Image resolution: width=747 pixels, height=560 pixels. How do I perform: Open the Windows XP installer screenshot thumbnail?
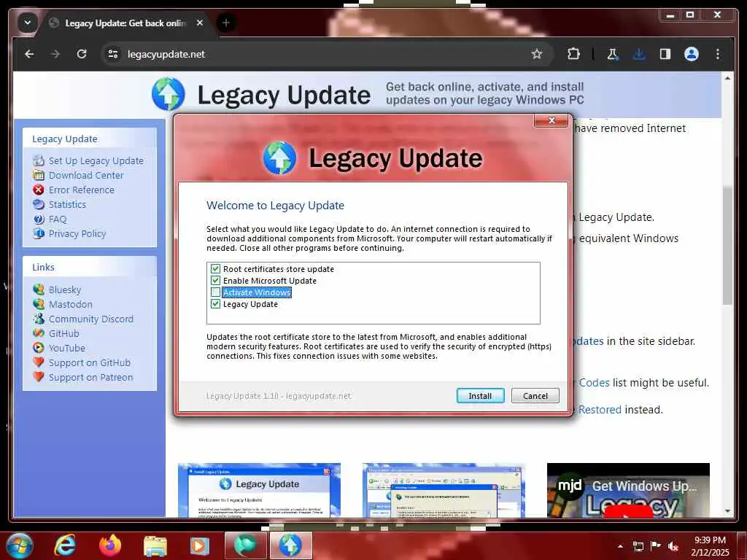(x=259, y=490)
